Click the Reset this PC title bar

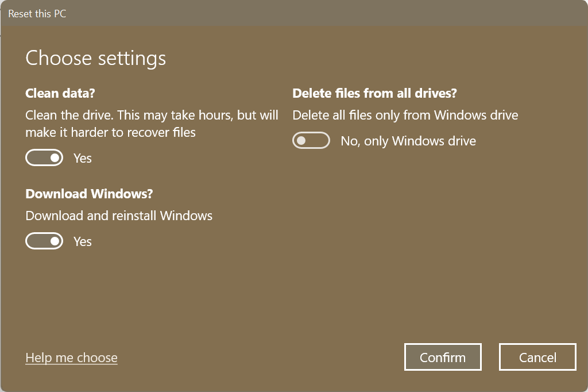tap(37, 13)
